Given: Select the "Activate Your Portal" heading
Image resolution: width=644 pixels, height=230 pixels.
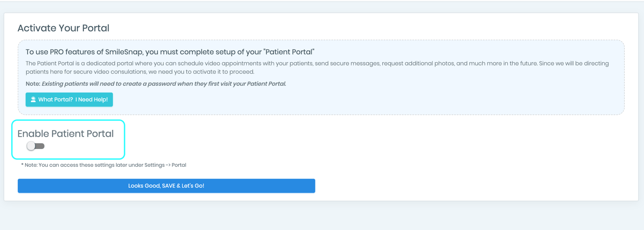Looking at the screenshot, I should (x=63, y=28).
